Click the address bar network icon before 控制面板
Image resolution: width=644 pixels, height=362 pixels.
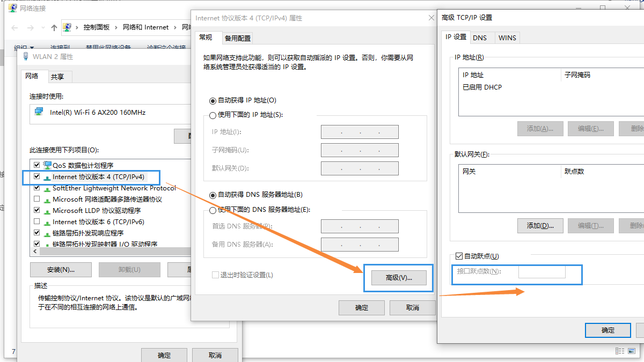(68, 27)
